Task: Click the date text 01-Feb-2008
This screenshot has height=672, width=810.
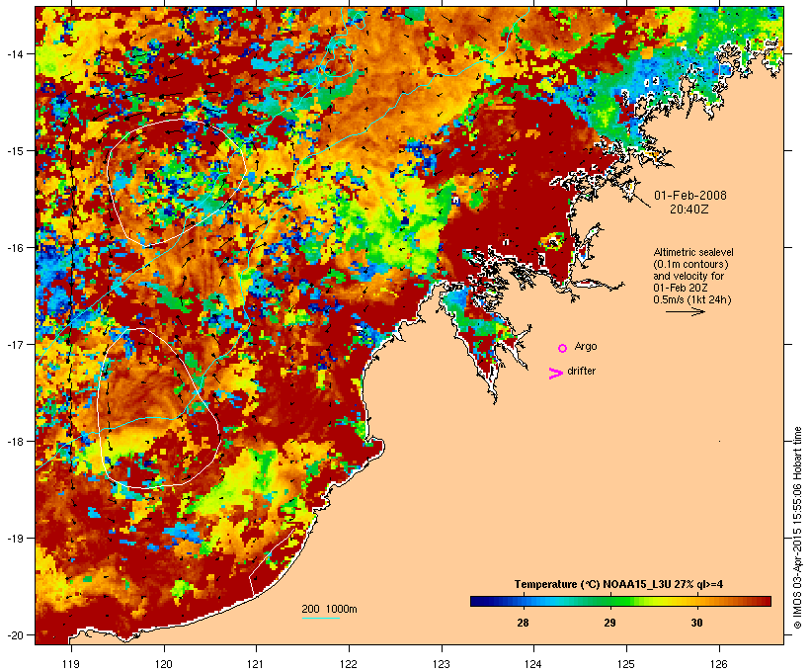Action: coord(690,196)
